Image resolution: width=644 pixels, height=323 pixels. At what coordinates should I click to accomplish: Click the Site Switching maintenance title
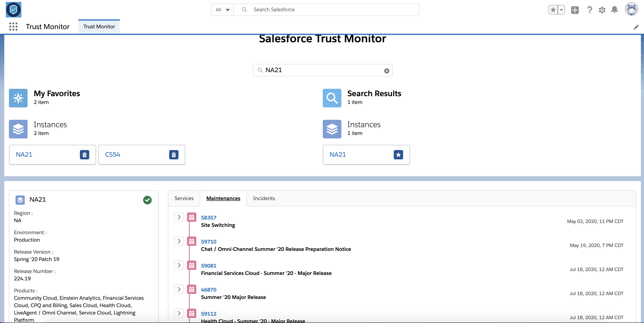pyautogui.click(x=218, y=225)
